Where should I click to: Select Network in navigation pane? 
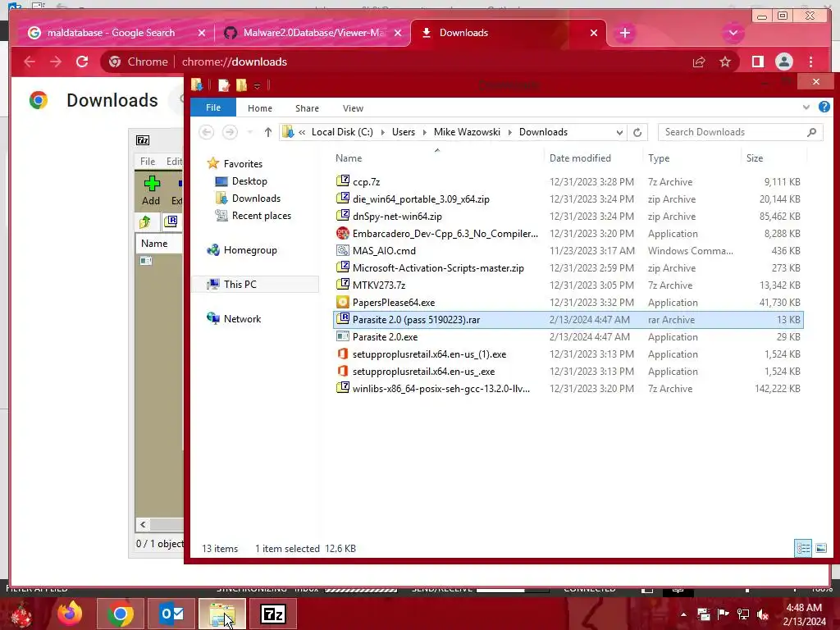242,319
